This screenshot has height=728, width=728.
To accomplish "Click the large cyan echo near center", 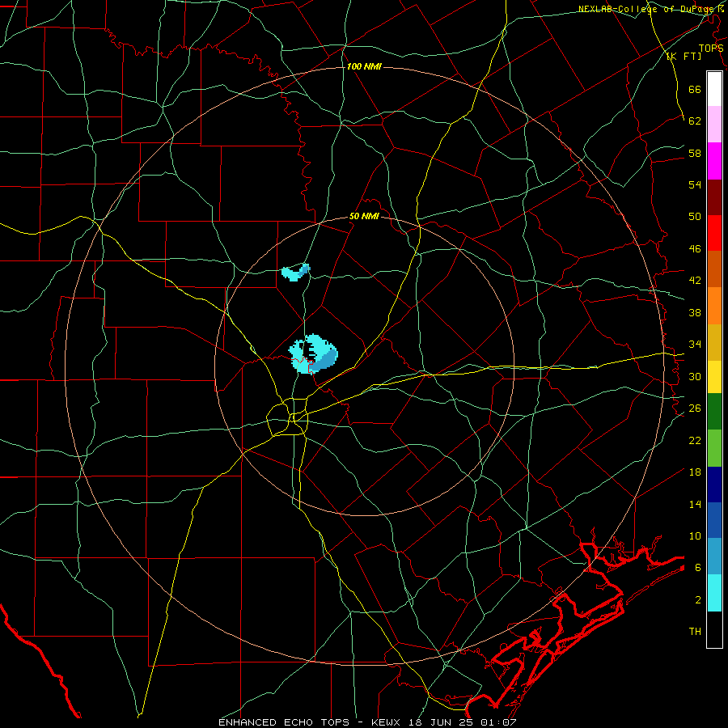I will pos(313,353).
